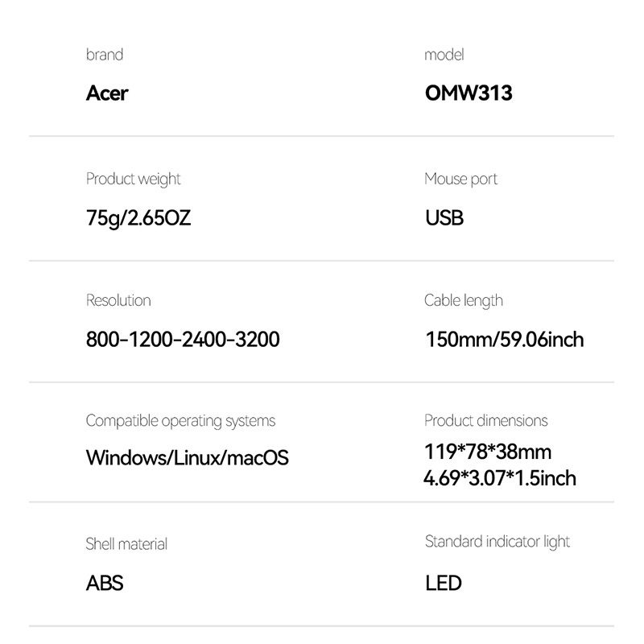Click the Cable length label
The height and width of the screenshot is (644, 644).
[x=464, y=301]
